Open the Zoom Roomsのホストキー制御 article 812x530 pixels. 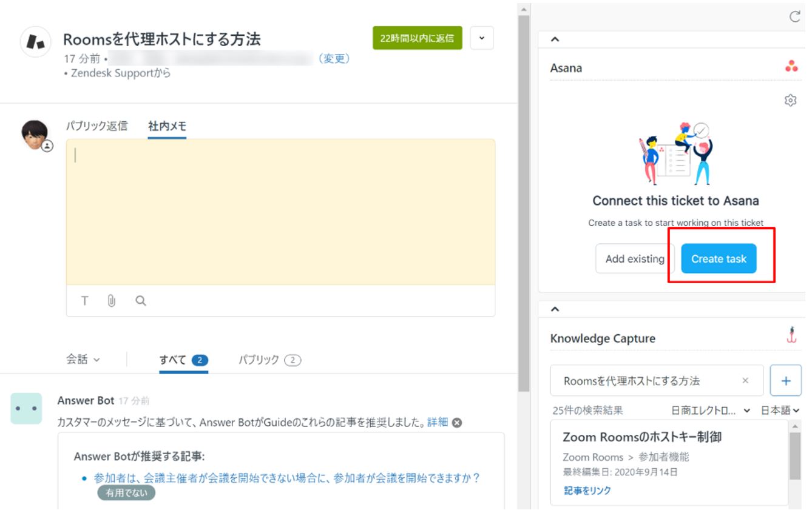coord(641,437)
